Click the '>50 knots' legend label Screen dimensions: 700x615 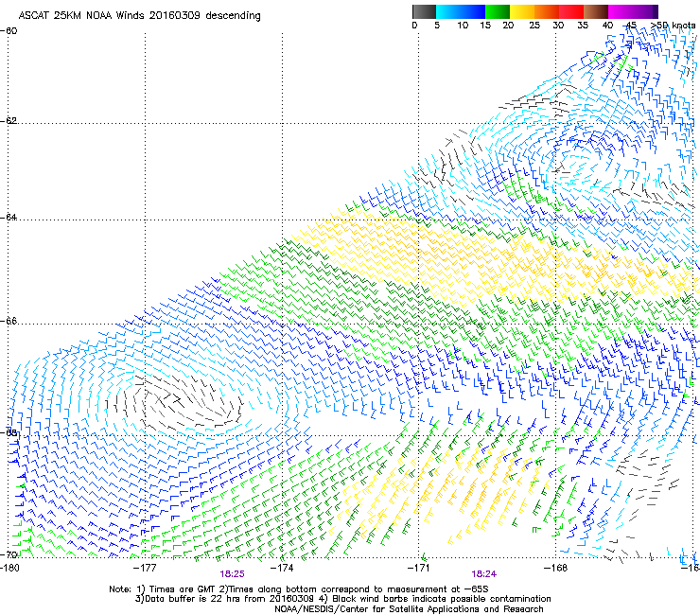[673, 26]
